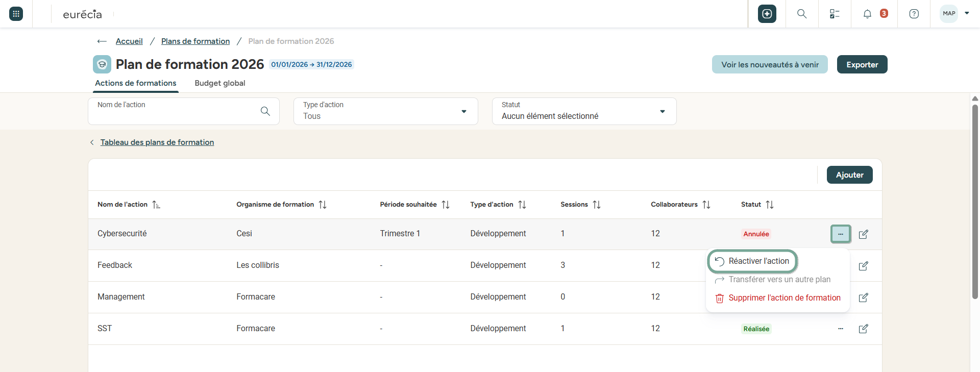Screen dimensions: 980x372
Task: Choose Supprimer l'action de formation
Action: click(778, 298)
